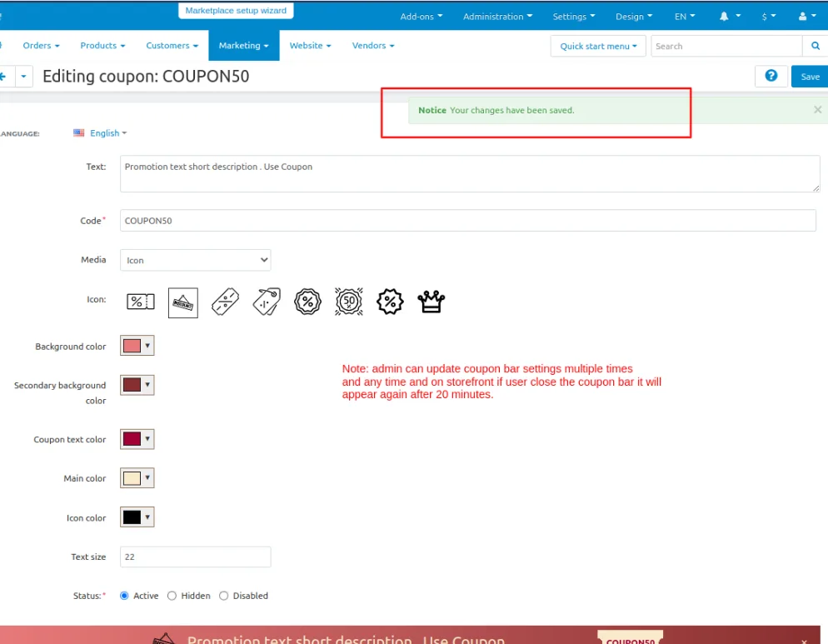This screenshot has width=828, height=644.
Task: Expand the currency dollar dropdown
Action: (769, 17)
